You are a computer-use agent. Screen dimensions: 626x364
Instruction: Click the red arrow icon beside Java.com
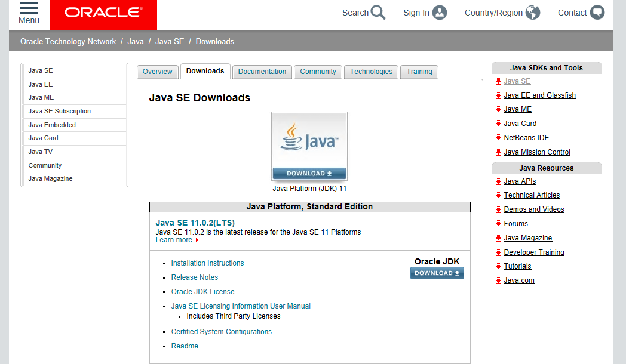498,280
